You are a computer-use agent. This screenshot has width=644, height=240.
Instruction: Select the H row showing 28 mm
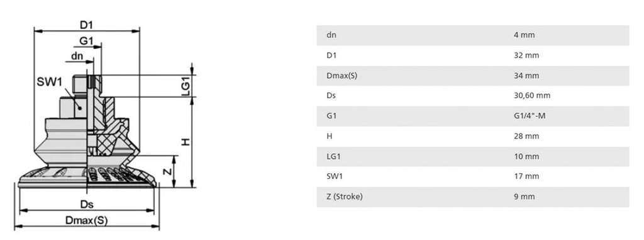pos(473,136)
